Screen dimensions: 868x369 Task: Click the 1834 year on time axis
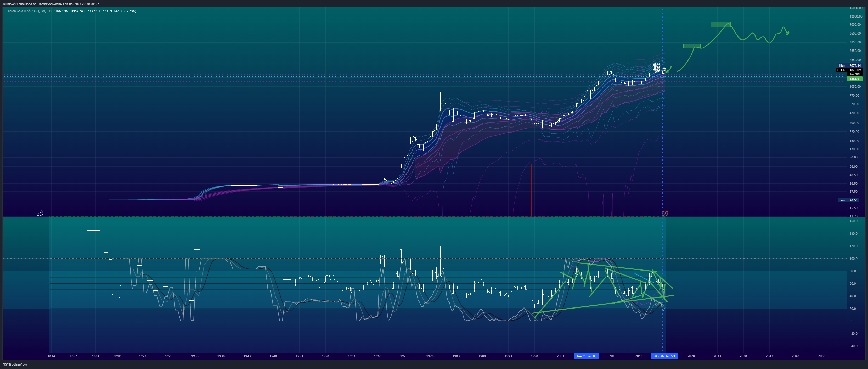tap(51, 356)
